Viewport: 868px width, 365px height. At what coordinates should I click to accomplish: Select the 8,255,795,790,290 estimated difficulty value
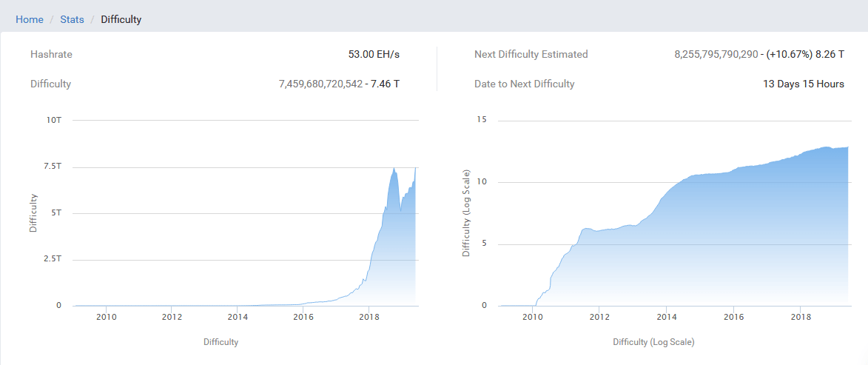716,54
